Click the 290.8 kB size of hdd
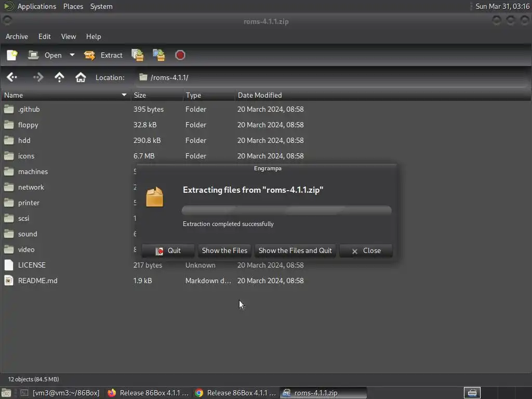532x399 pixels. (147, 140)
